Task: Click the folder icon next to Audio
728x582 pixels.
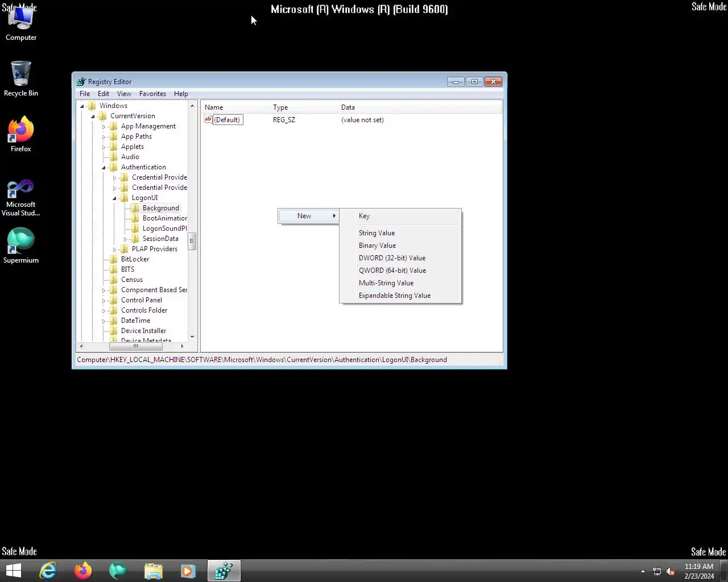Action: (x=114, y=157)
